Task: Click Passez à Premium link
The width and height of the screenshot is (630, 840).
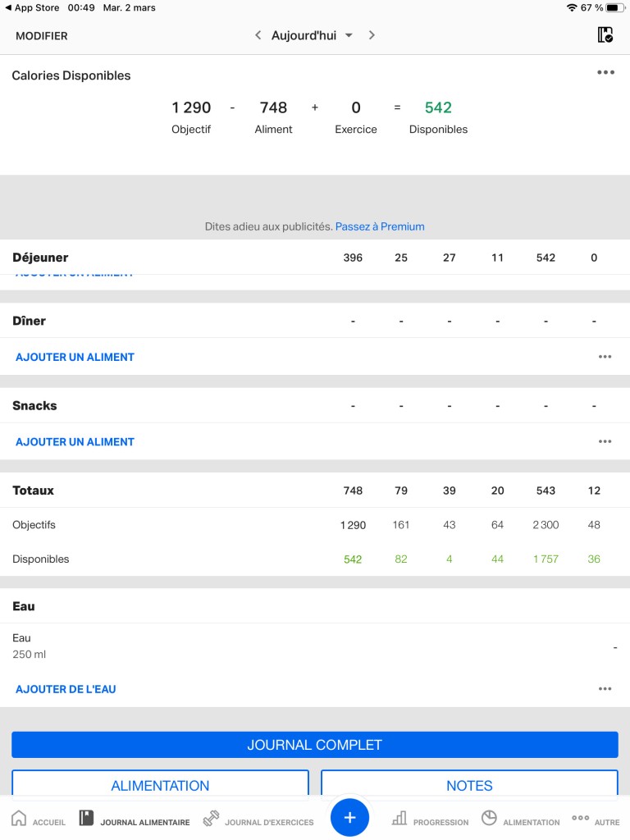Action: point(380,226)
